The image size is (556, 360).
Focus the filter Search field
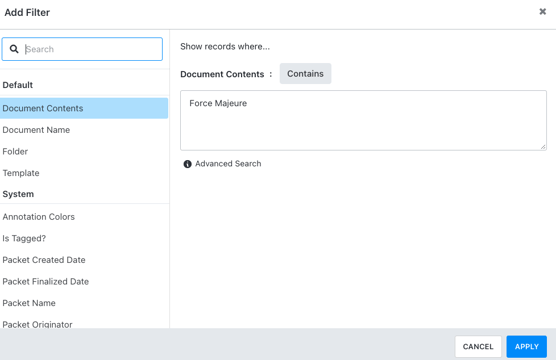pos(82,49)
